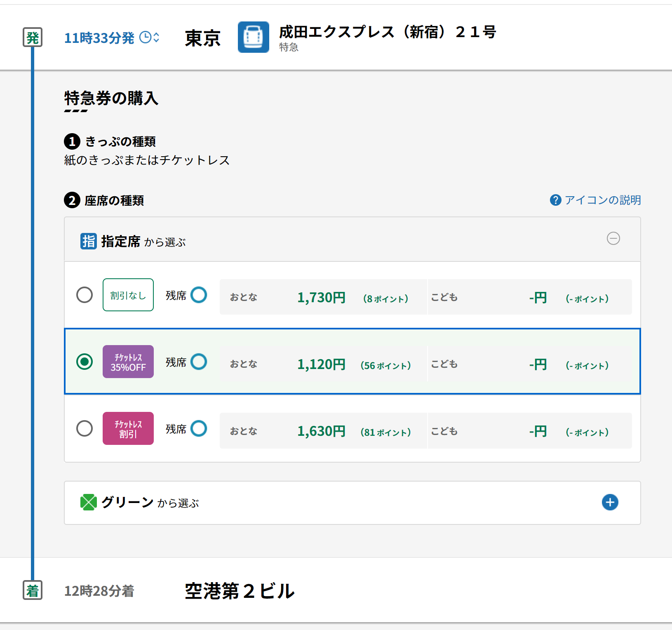This screenshot has width=672, height=630.
Task: Click the question mark help icon
Action: pyautogui.click(x=555, y=200)
